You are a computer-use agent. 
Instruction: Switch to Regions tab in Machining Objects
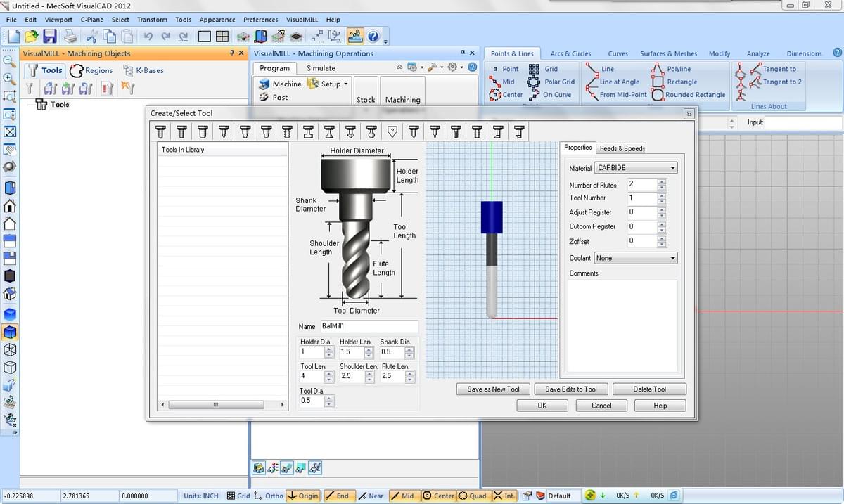tap(92, 70)
